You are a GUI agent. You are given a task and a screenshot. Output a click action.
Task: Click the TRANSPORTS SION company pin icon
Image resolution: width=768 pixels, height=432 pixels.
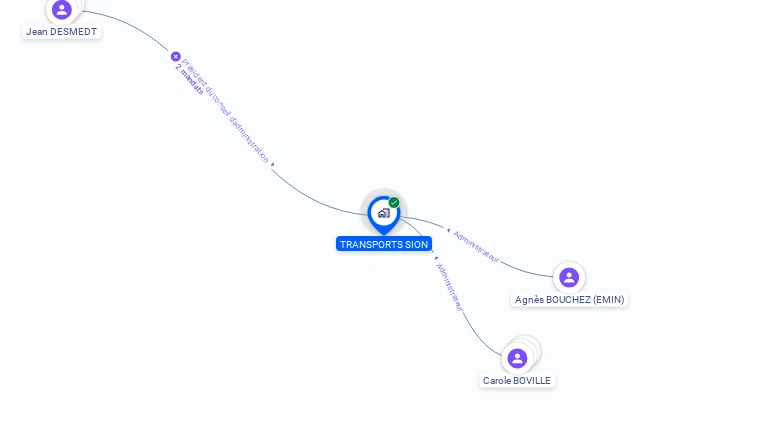click(x=384, y=216)
